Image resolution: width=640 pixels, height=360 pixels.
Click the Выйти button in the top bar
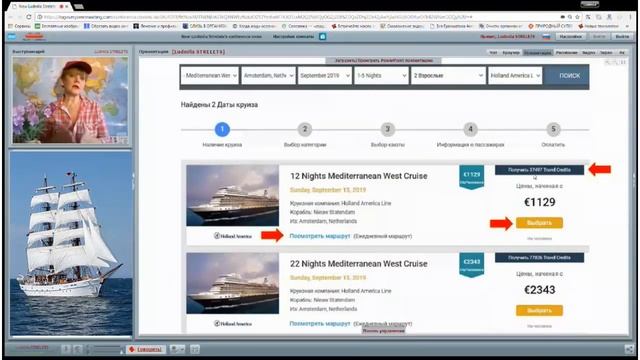[x=622, y=36]
